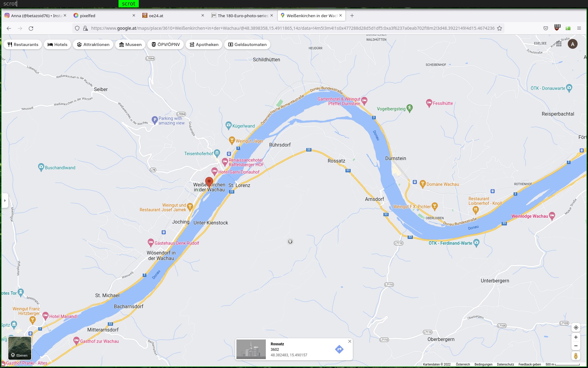Image resolution: width=588 pixels, height=368 pixels.
Task: Open the Vogelbergsteig hiking marker
Action: [410, 108]
